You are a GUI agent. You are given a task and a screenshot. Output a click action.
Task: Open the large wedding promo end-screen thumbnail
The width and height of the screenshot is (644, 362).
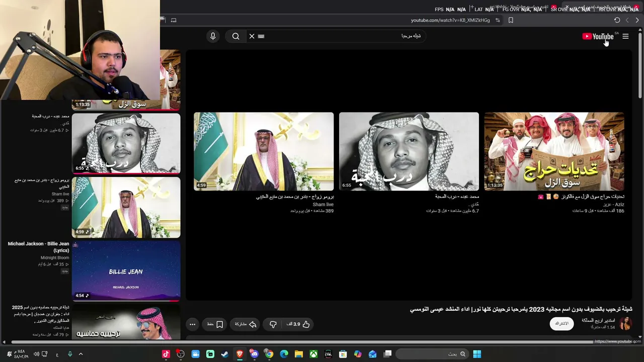click(264, 151)
